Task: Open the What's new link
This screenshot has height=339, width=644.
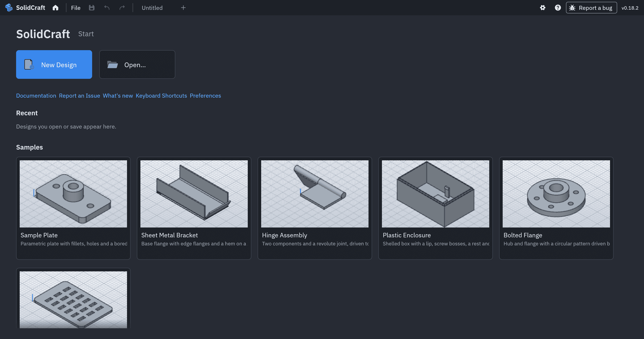Action: pyautogui.click(x=118, y=96)
